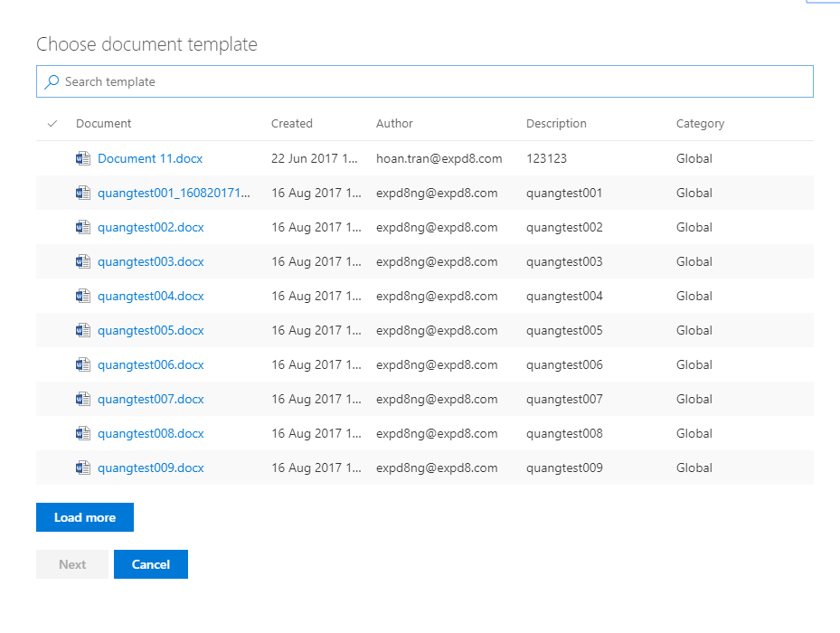Click the Next button
The image size is (840, 633).
click(72, 564)
